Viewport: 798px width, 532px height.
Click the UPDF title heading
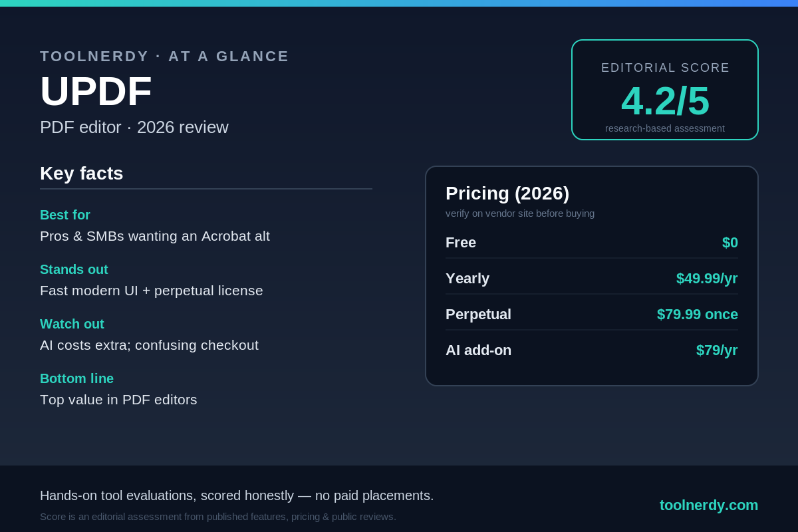click(x=96, y=91)
